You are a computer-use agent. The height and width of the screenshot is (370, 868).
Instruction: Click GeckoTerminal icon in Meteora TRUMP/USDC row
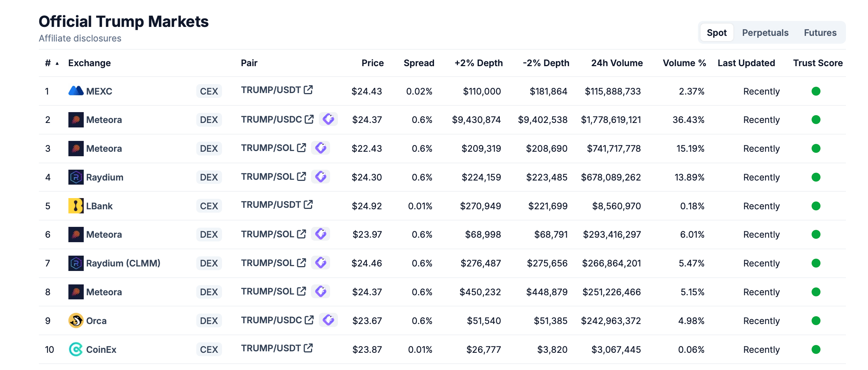pos(329,119)
